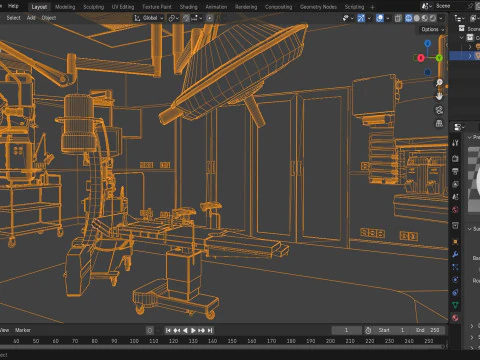Open the viewport Object menu

click(49, 18)
